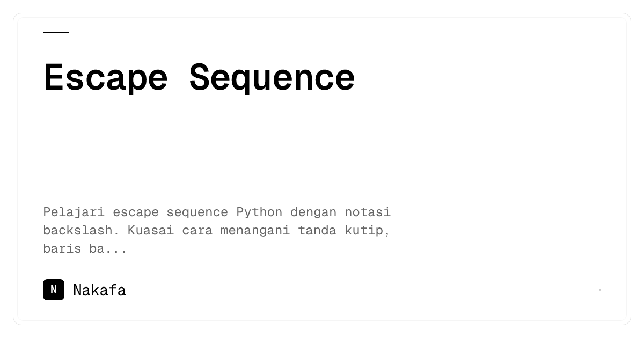Click the word notasi in description

click(368, 212)
